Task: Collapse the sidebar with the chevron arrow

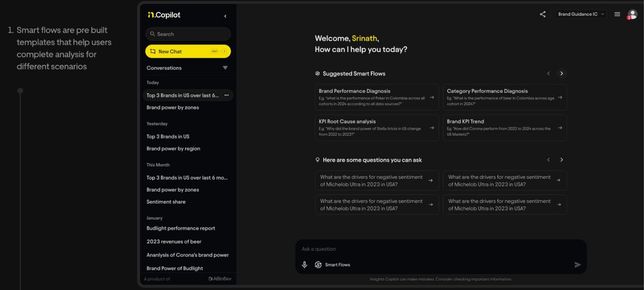Action: point(225,16)
